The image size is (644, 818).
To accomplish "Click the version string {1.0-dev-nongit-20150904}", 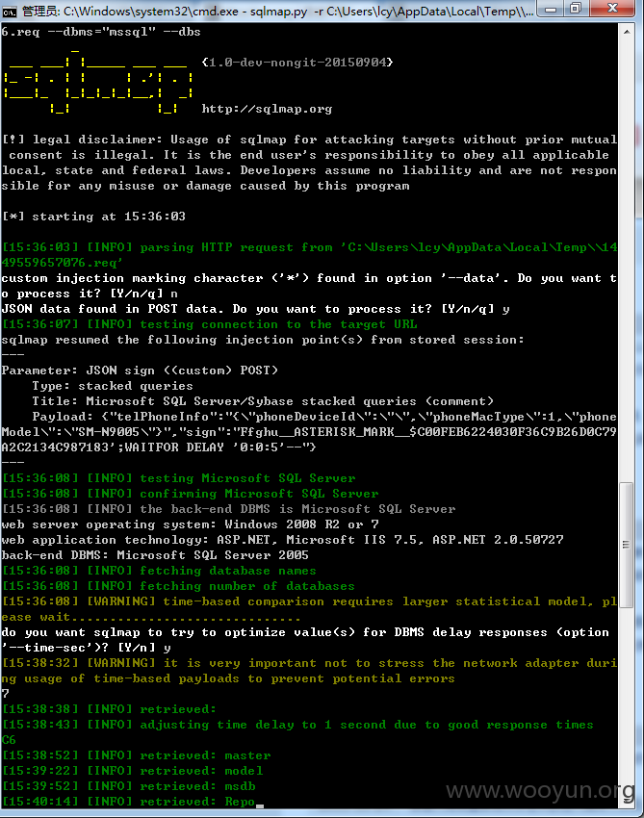I will click(x=296, y=63).
